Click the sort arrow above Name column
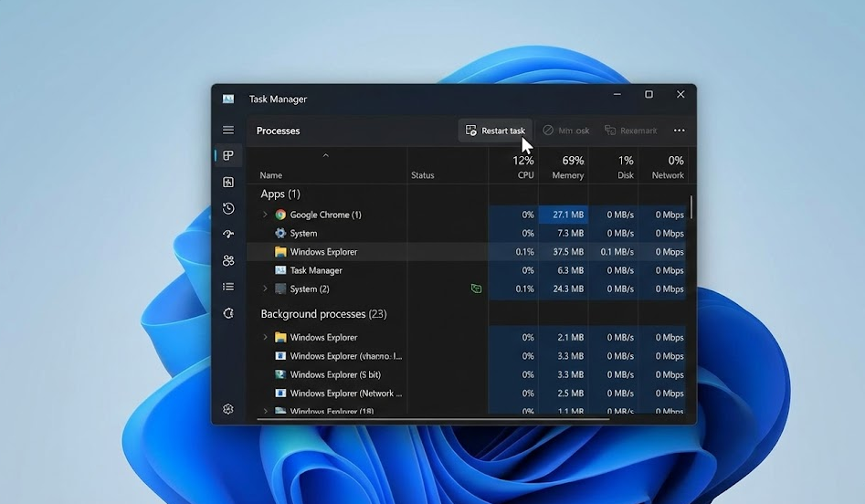Image resolution: width=865 pixels, height=504 pixels. point(325,155)
